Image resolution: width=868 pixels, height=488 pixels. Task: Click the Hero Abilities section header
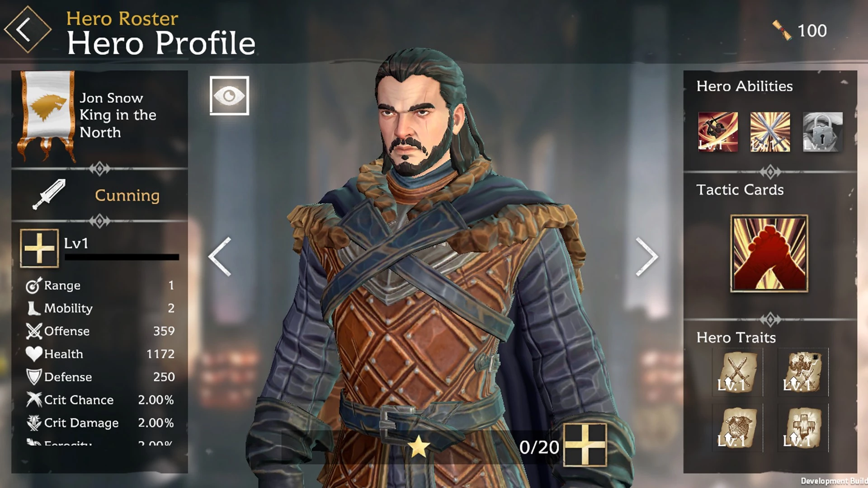(744, 86)
